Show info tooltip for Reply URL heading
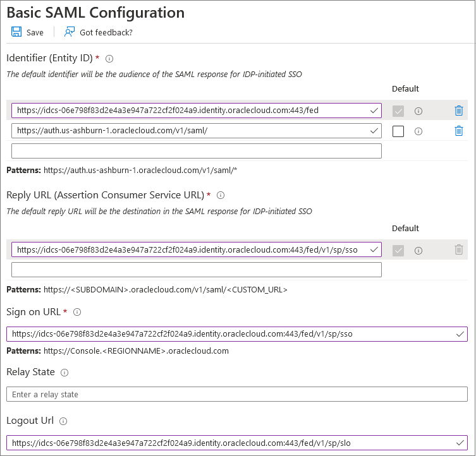The width and height of the screenshot is (476, 456). (x=221, y=195)
